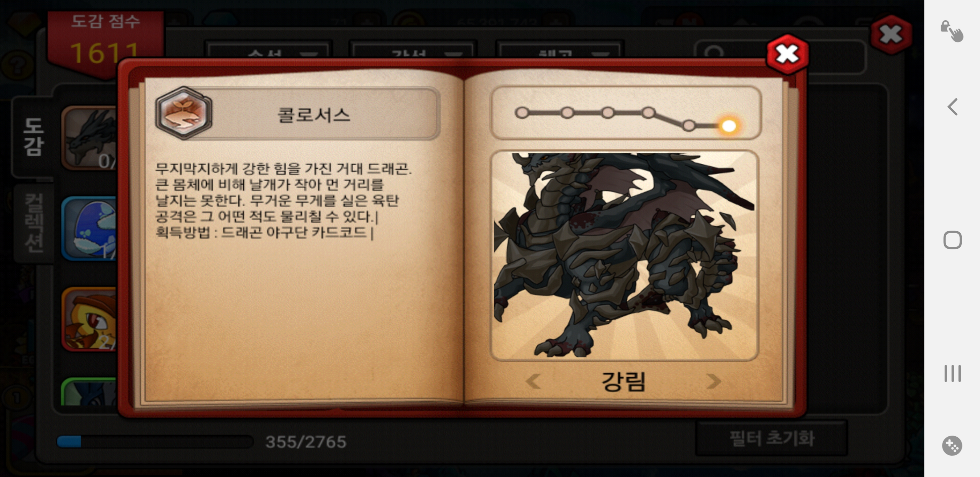
Task: Switch to the 컬렉션 tab
Action: (33, 223)
